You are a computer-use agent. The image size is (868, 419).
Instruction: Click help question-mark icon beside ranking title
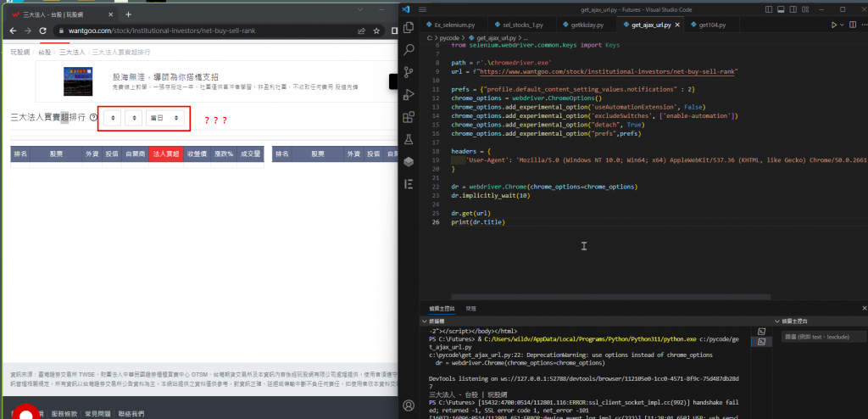click(93, 118)
